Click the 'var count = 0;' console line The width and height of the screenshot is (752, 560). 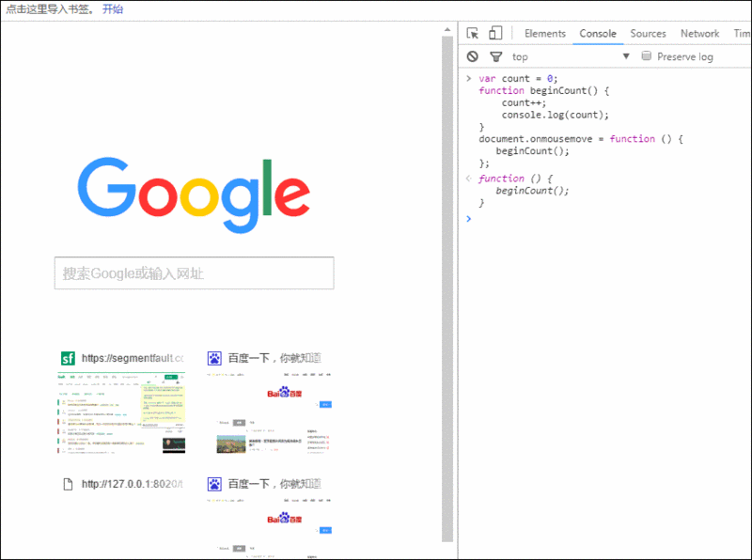point(518,79)
